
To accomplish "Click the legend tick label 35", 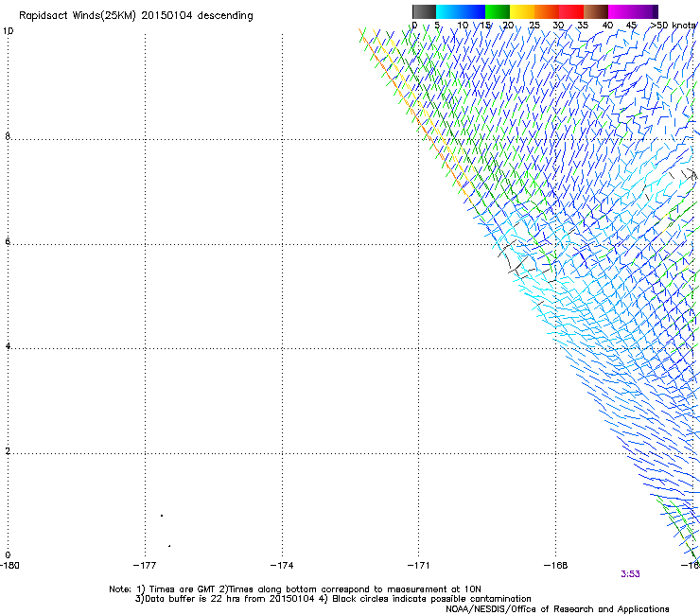I will [583, 26].
